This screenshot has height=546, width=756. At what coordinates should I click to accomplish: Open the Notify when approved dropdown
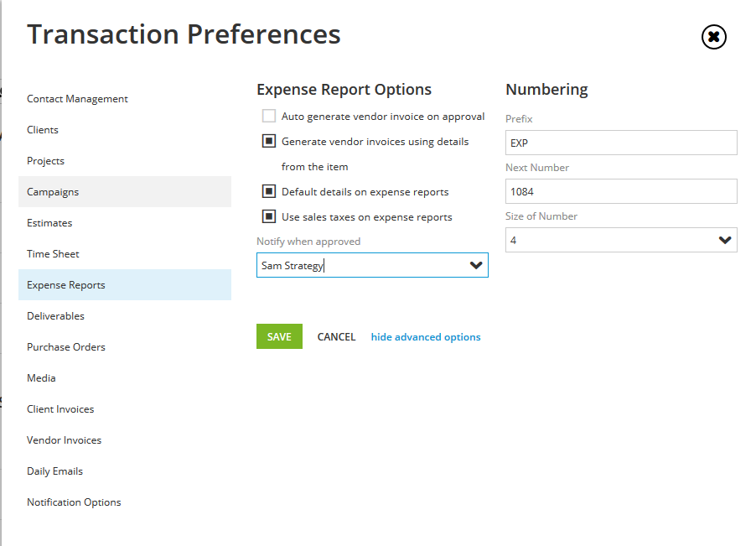[475, 265]
